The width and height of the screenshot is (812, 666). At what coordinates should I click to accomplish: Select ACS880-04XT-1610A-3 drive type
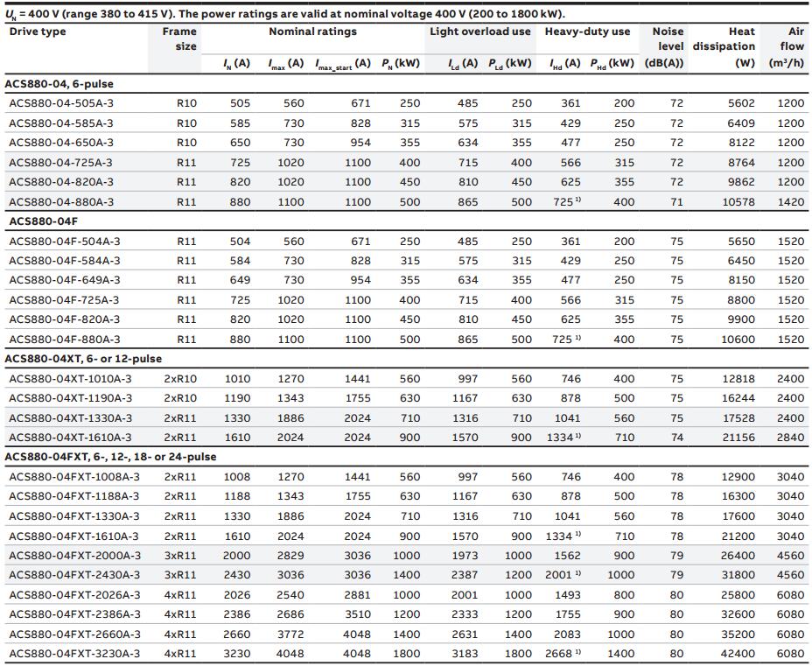[x=70, y=438]
